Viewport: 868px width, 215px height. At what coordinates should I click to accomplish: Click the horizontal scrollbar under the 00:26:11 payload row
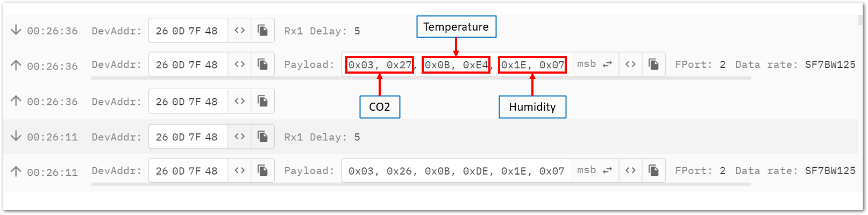click(421, 184)
